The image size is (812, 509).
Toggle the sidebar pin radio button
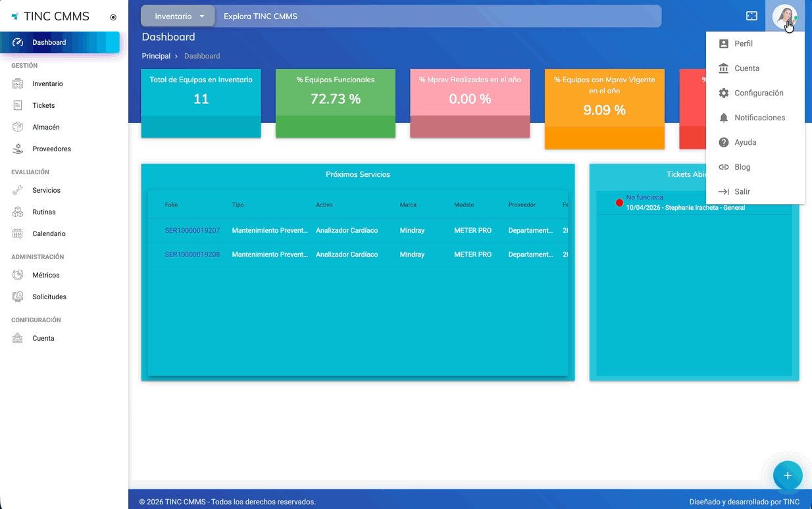pos(113,18)
